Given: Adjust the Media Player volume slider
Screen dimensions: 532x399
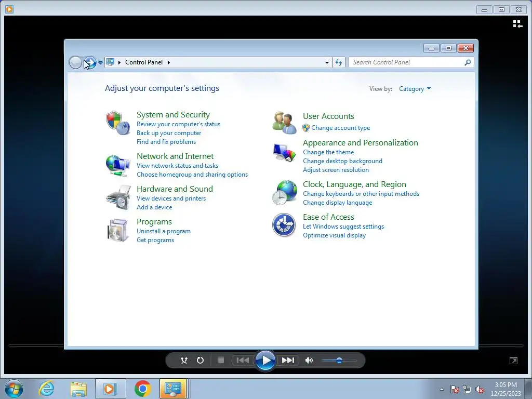Looking at the screenshot, I should click(x=339, y=361).
